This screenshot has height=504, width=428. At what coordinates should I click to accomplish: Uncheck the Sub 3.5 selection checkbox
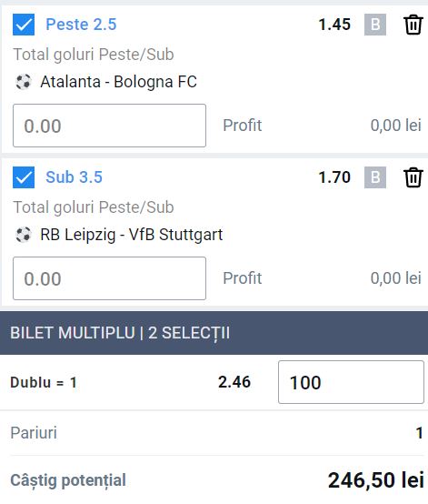pos(24,177)
